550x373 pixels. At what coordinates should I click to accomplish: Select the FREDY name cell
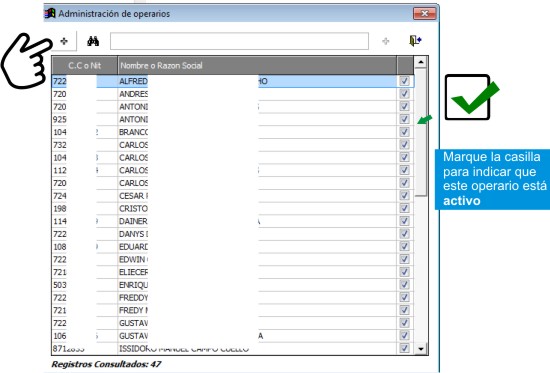pos(257,310)
